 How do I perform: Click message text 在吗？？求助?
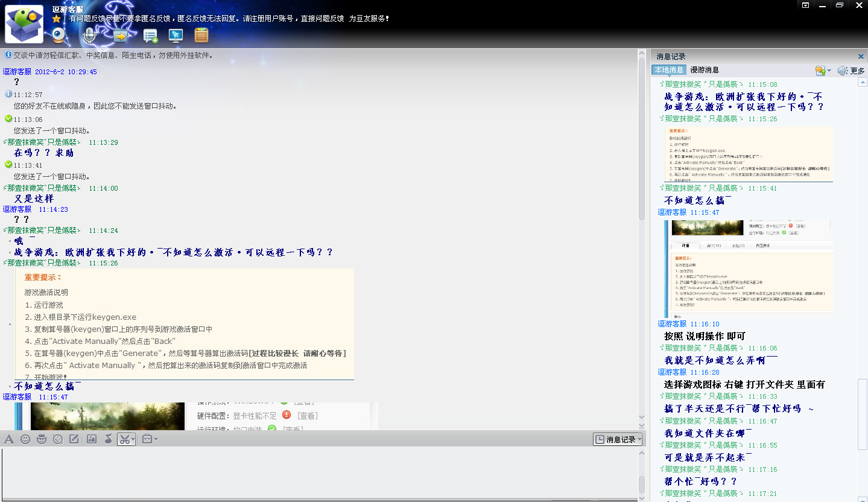[x=44, y=153]
